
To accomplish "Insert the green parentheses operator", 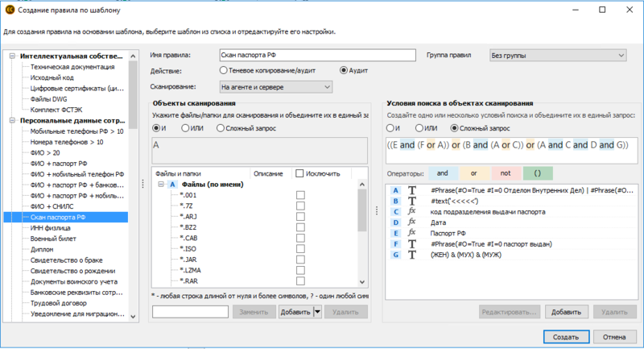I will [x=539, y=172].
